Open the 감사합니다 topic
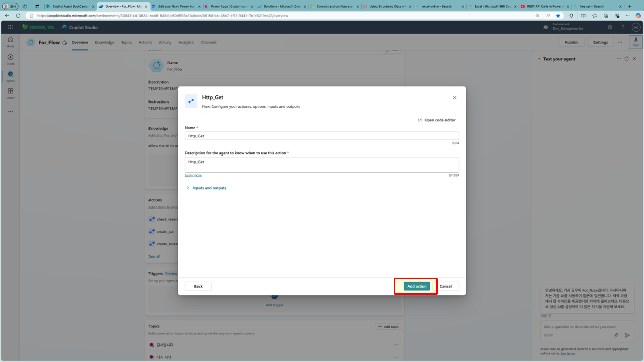 click(x=165, y=345)
